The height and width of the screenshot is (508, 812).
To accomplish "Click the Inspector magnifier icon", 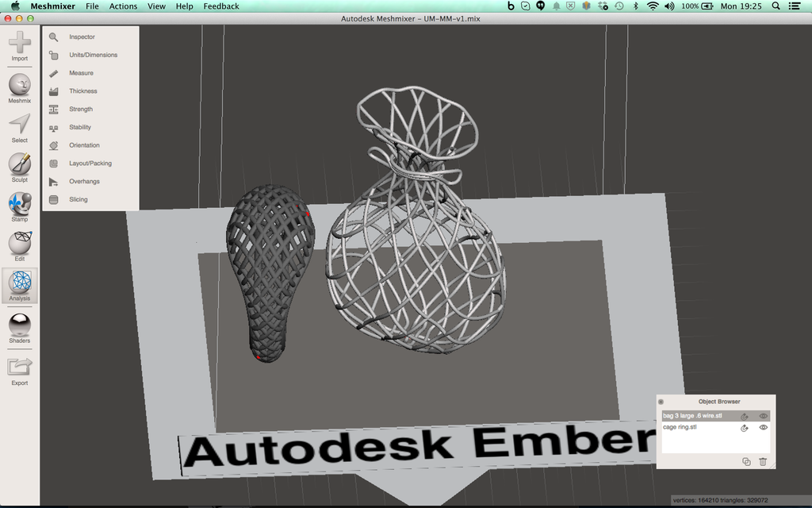I will 53,37.
